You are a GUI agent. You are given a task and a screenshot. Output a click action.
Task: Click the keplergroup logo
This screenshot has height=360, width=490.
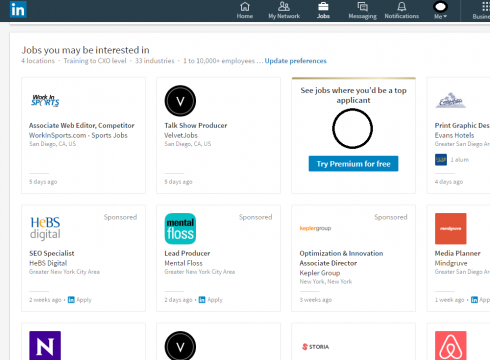(315, 228)
